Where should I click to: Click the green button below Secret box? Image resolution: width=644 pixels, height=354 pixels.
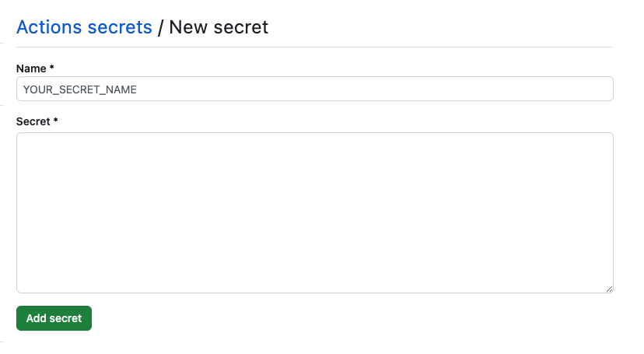click(x=54, y=318)
